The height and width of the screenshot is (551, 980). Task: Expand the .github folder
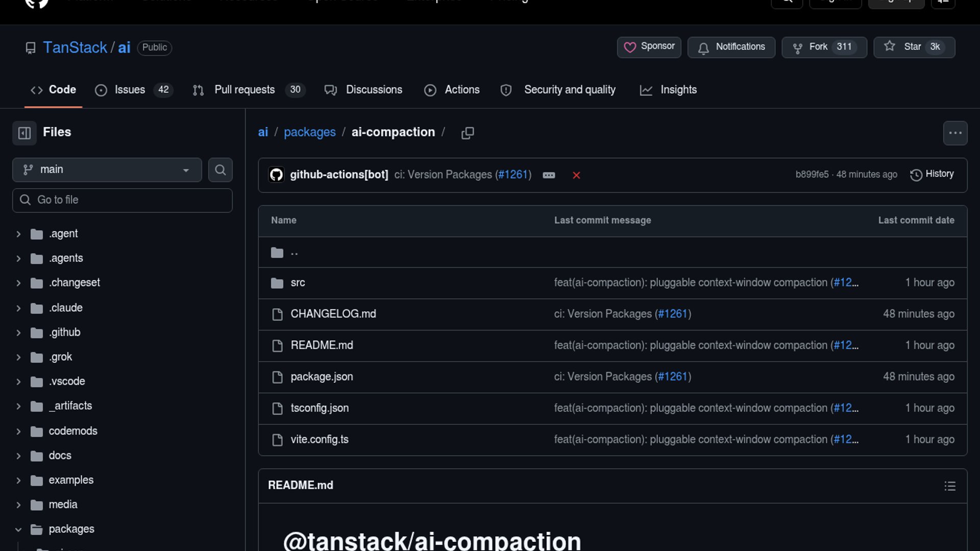[x=18, y=333]
